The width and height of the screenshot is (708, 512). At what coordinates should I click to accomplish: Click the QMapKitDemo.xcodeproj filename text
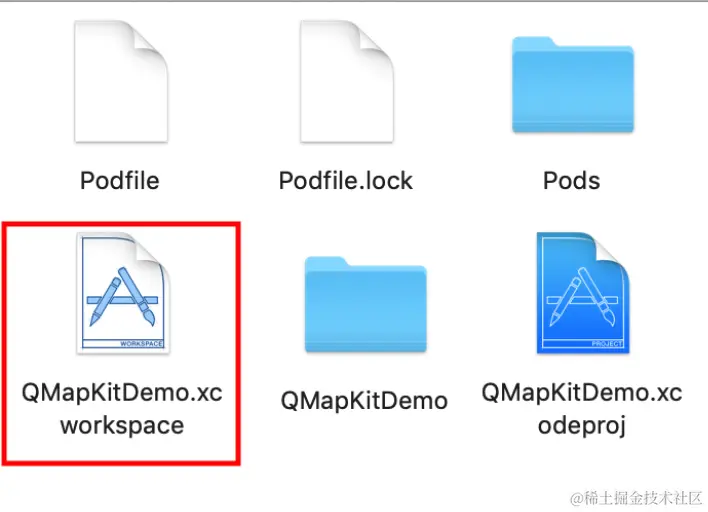(x=582, y=409)
